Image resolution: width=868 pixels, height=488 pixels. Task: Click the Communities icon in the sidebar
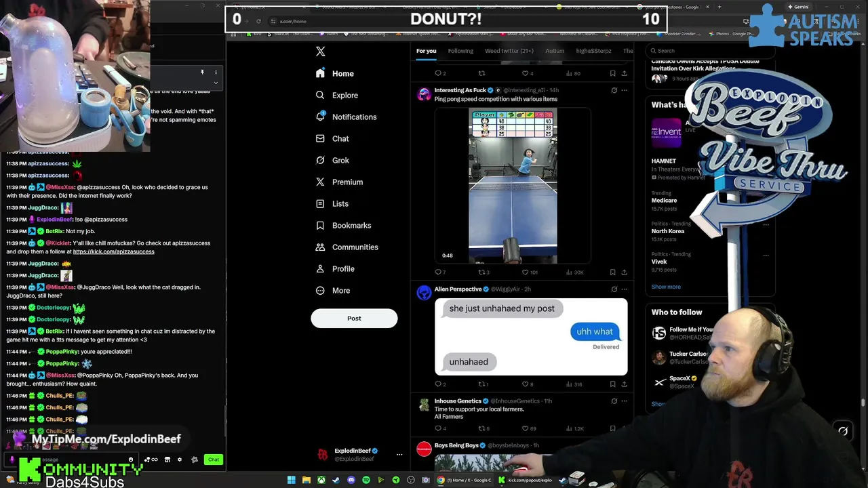tap(320, 247)
